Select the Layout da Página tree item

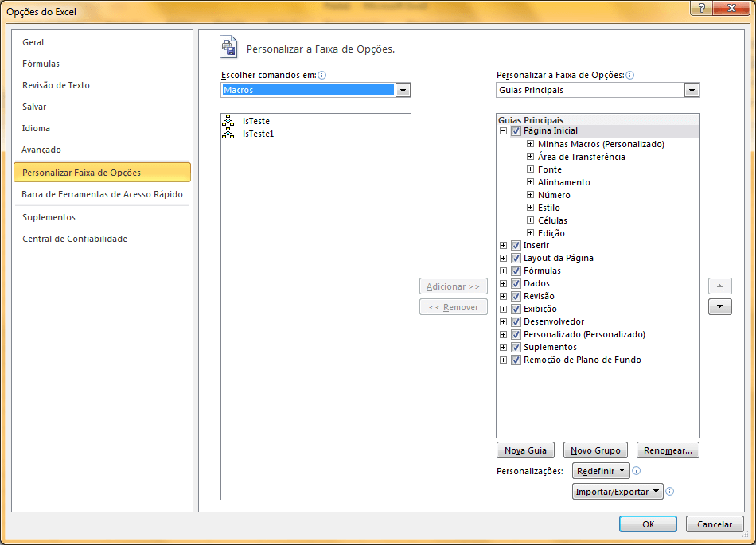[x=558, y=258]
